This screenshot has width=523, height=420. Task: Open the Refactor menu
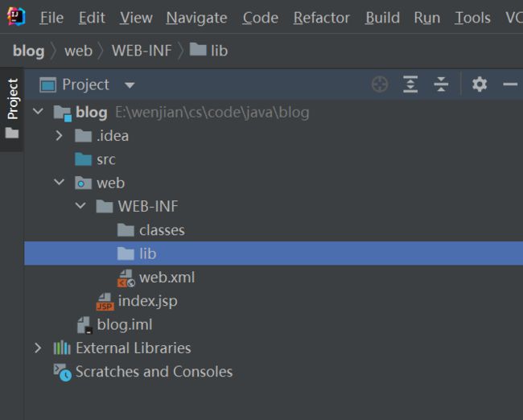(x=322, y=18)
